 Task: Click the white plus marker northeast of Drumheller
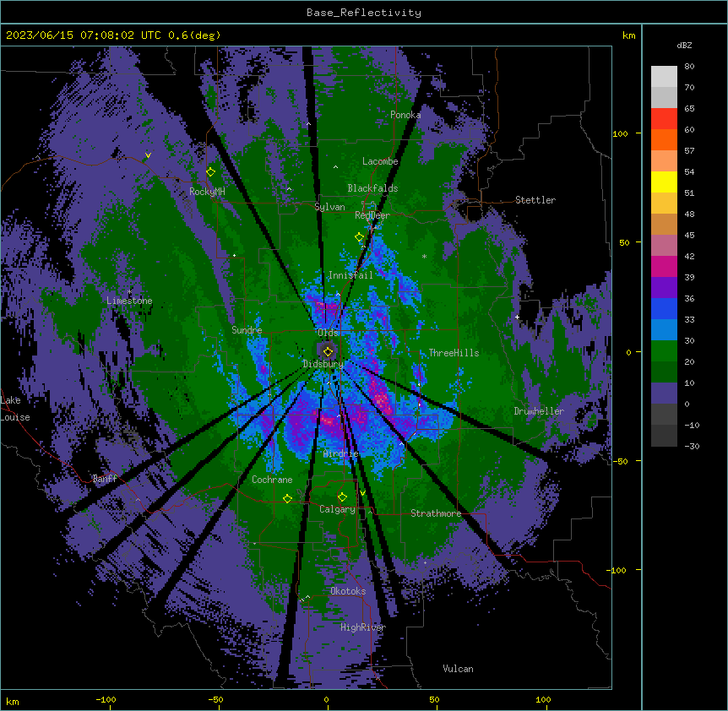[x=517, y=317]
